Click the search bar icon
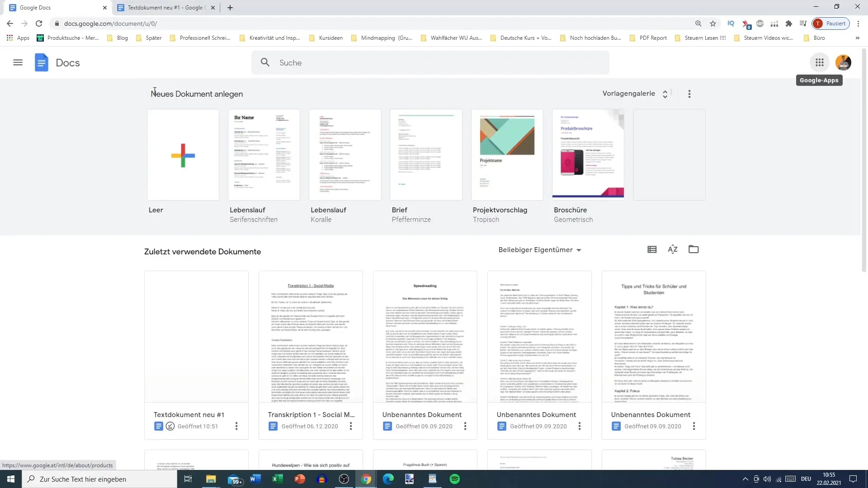Screen dimensions: 868x488 click(265, 62)
